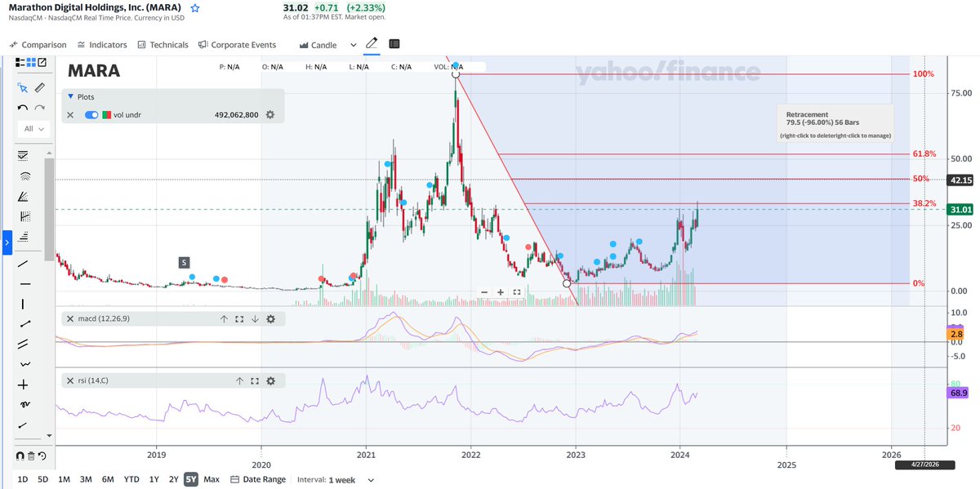Click the vol undr red-green color swatch
Image resolution: width=980 pixels, height=489 pixels.
click(105, 115)
